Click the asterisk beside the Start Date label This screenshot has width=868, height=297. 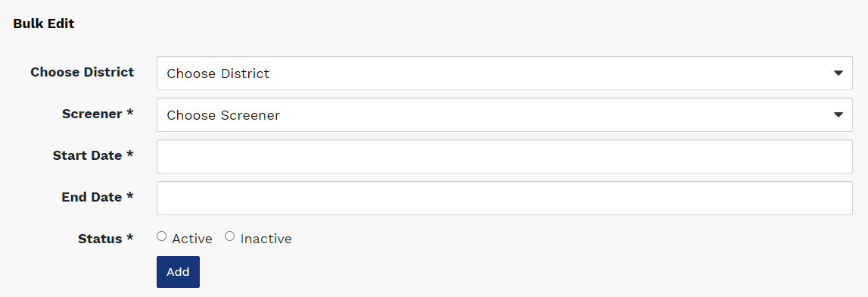click(x=130, y=154)
